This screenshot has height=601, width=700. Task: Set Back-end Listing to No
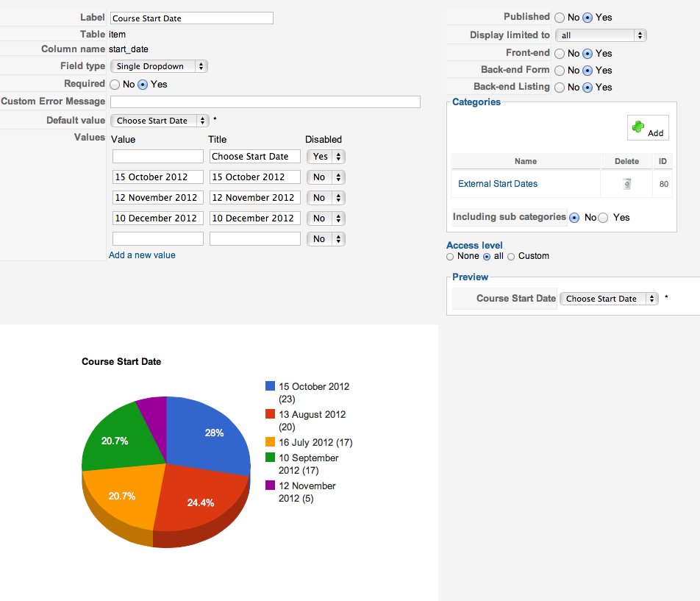point(560,88)
